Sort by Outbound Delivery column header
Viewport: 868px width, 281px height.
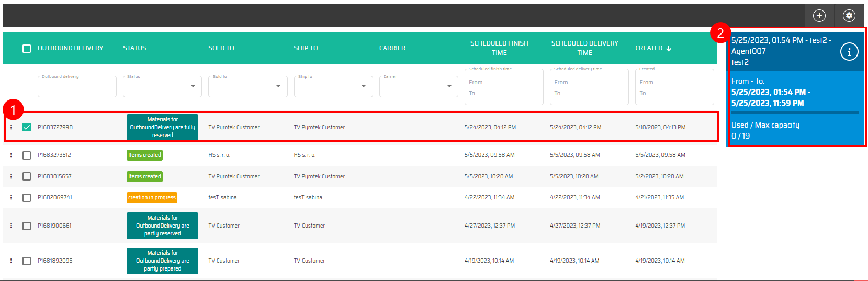(x=70, y=48)
